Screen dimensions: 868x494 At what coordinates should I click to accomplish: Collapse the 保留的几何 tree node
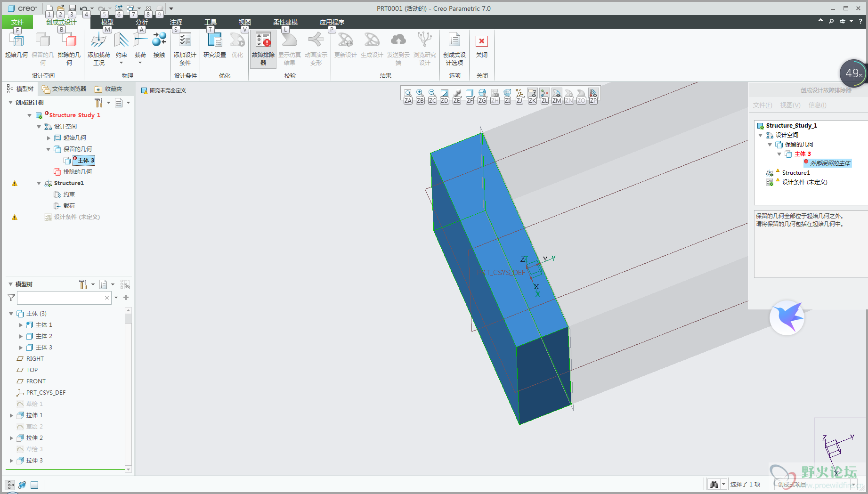coord(48,149)
